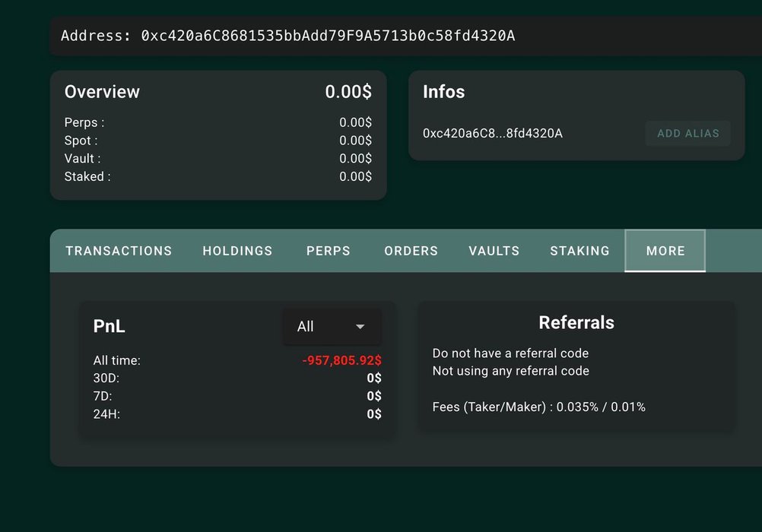Switch to the Staking tab
This screenshot has height=532, width=762.
[x=579, y=251]
